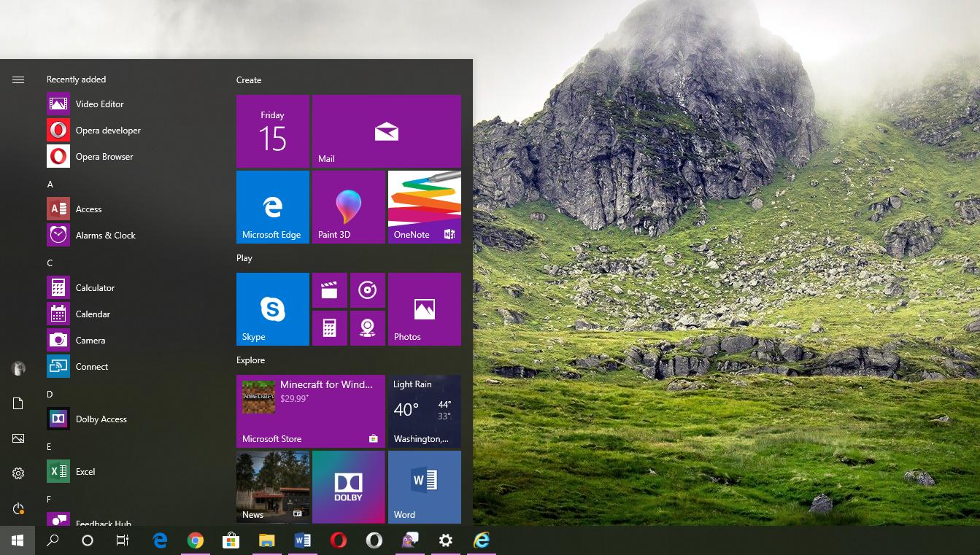Check the Light Rain weather tile for Washington
The height and width of the screenshot is (555, 980).
tap(424, 411)
